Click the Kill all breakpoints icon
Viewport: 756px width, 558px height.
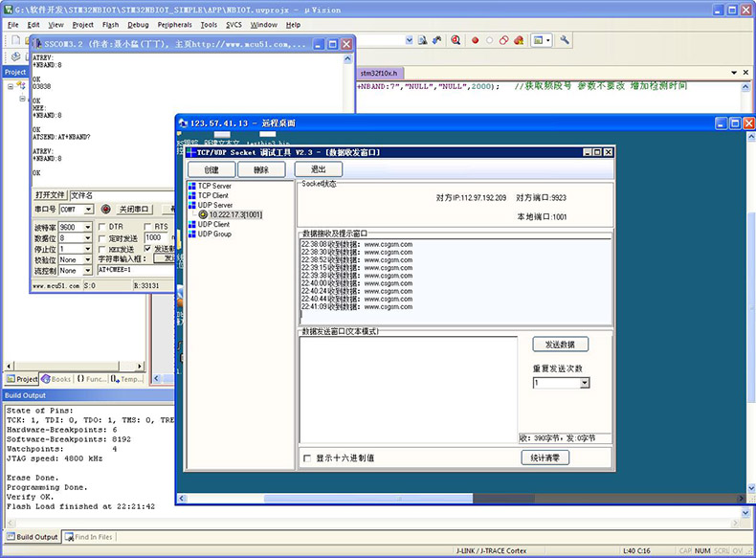click(x=519, y=40)
